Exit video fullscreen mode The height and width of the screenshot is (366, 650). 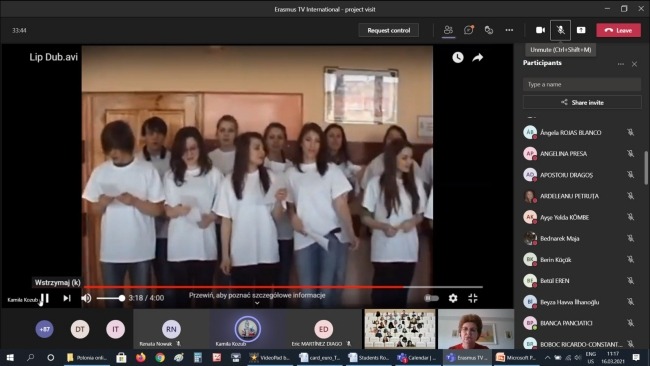tap(473, 298)
